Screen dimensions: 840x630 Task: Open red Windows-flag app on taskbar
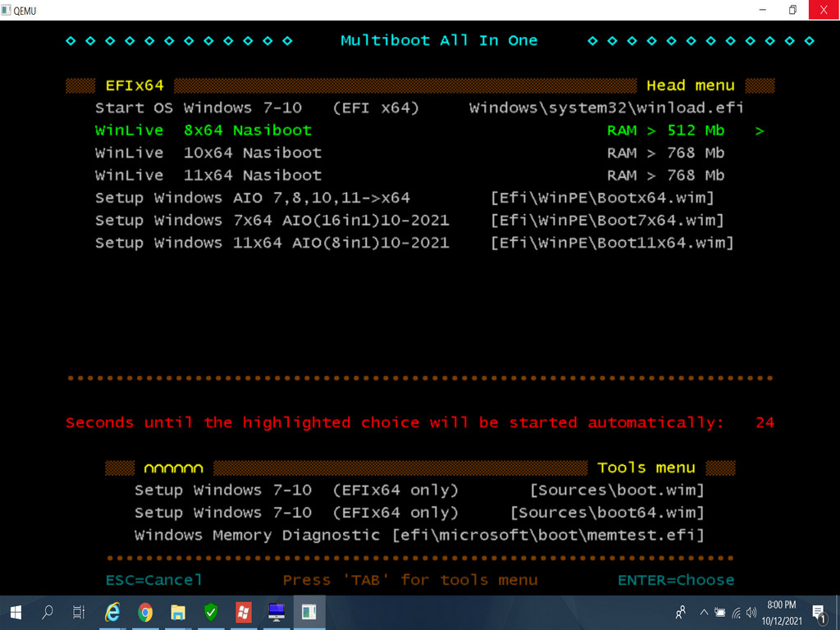click(243, 612)
